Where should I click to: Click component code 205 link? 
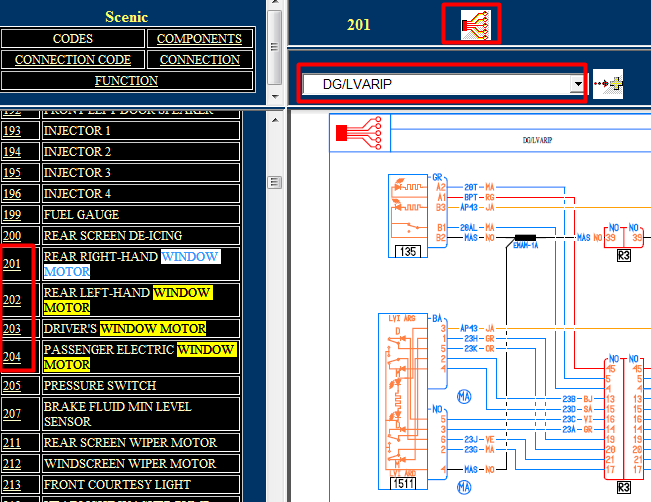(12, 386)
